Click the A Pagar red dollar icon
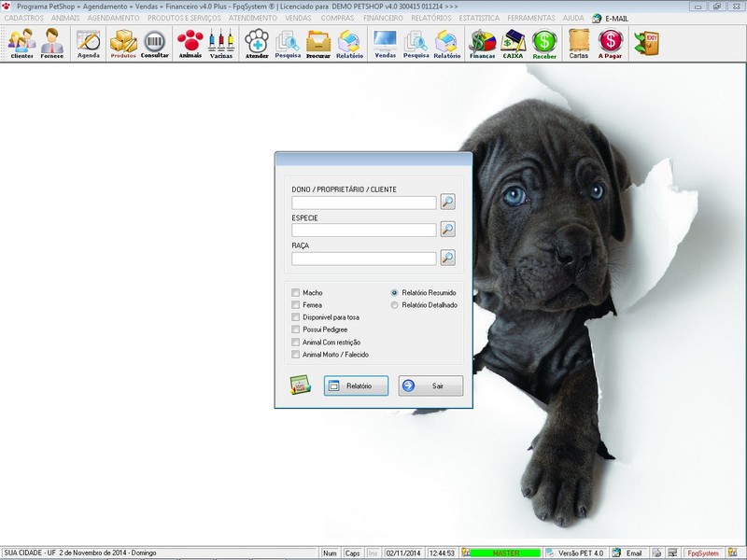The width and height of the screenshot is (747, 560). click(x=611, y=43)
